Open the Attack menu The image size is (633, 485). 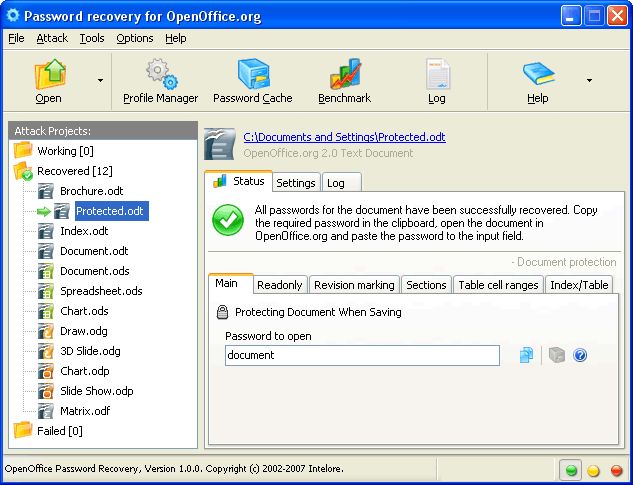(52, 38)
